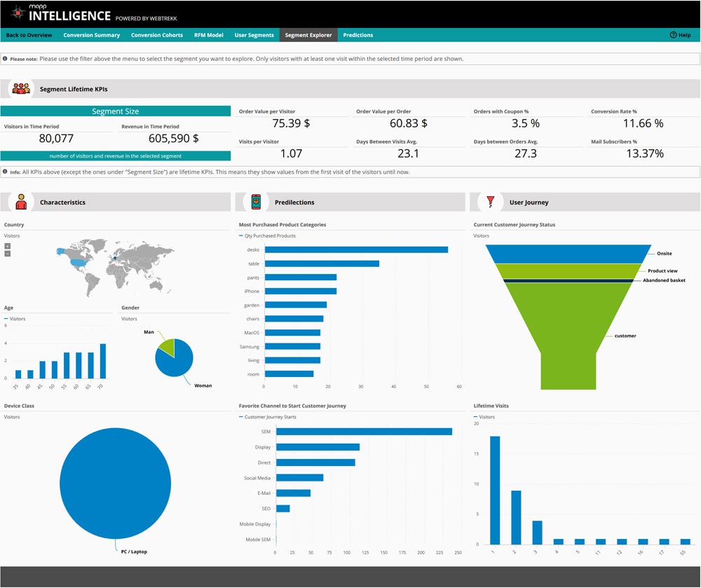This screenshot has height=588, width=701.
Task: Click the Predilections phone icon
Action: [256, 202]
